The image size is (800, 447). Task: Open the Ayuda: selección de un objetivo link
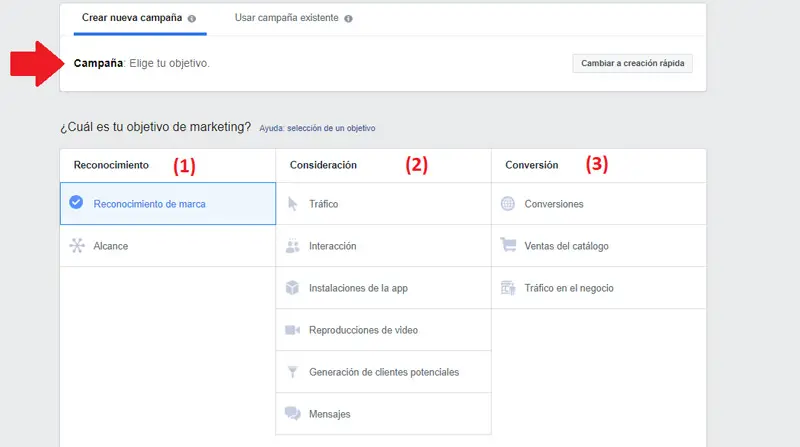(x=317, y=128)
